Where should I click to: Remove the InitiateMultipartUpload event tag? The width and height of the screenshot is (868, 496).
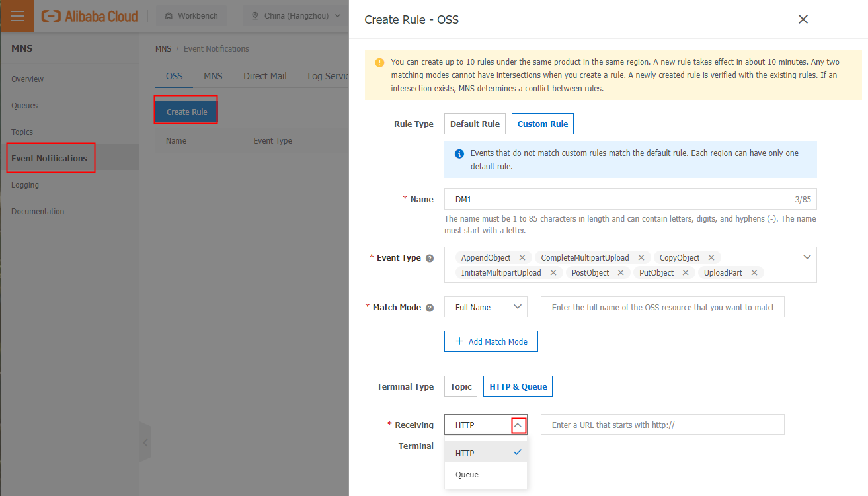[553, 272]
